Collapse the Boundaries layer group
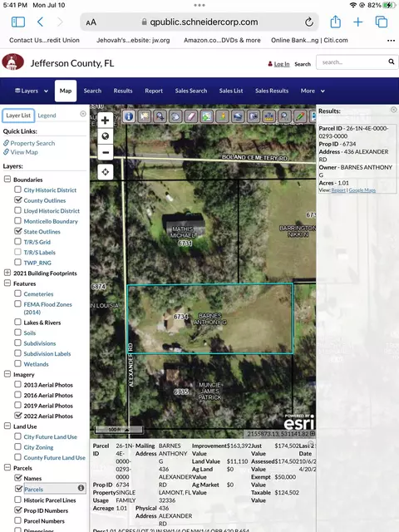Screen dimensions: 399x532 pyautogui.click(x=7, y=180)
